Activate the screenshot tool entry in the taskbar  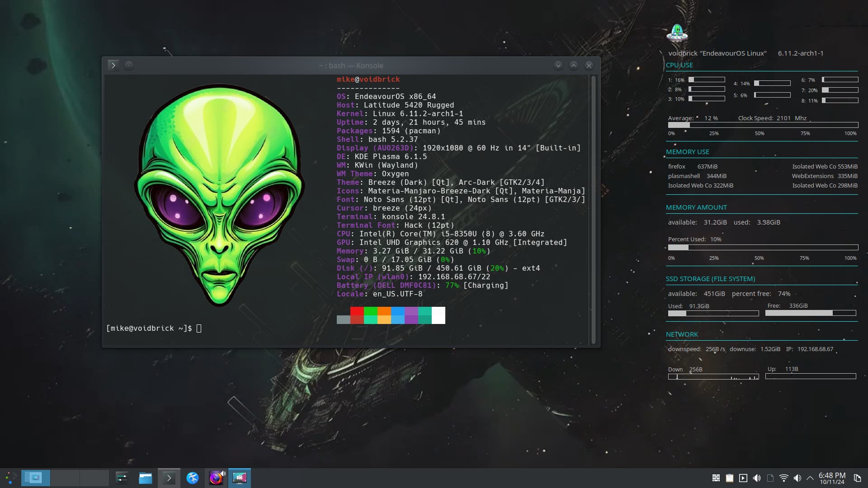click(x=240, y=478)
